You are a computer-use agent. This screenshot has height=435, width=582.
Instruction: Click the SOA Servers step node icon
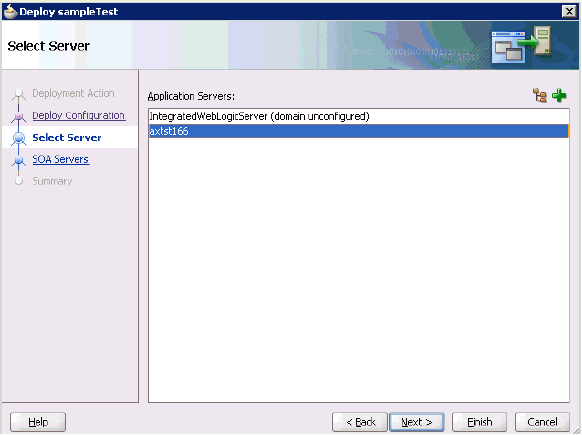pos(19,160)
